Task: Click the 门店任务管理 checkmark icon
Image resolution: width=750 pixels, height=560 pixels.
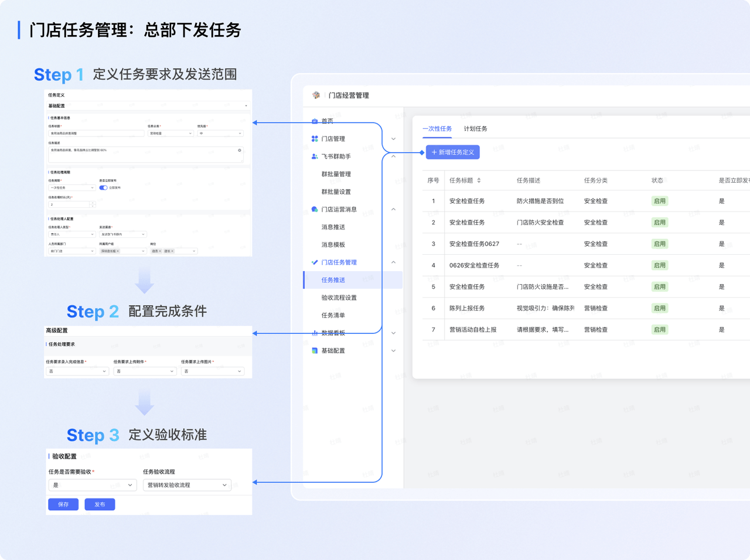Action: pyautogui.click(x=315, y=262)
